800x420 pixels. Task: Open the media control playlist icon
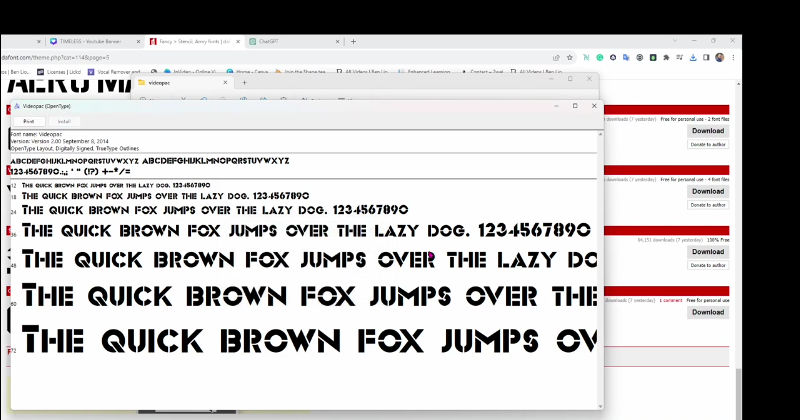point(679,58)
